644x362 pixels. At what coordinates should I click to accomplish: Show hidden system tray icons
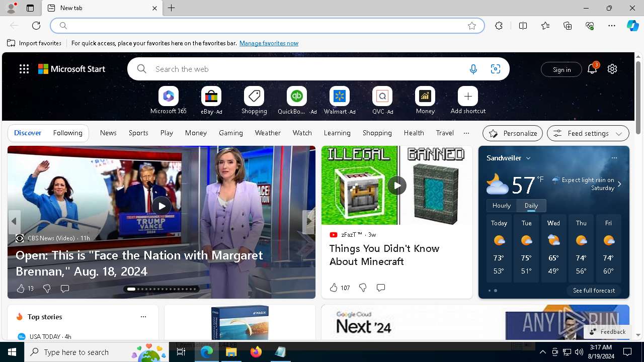pos(542,352)
